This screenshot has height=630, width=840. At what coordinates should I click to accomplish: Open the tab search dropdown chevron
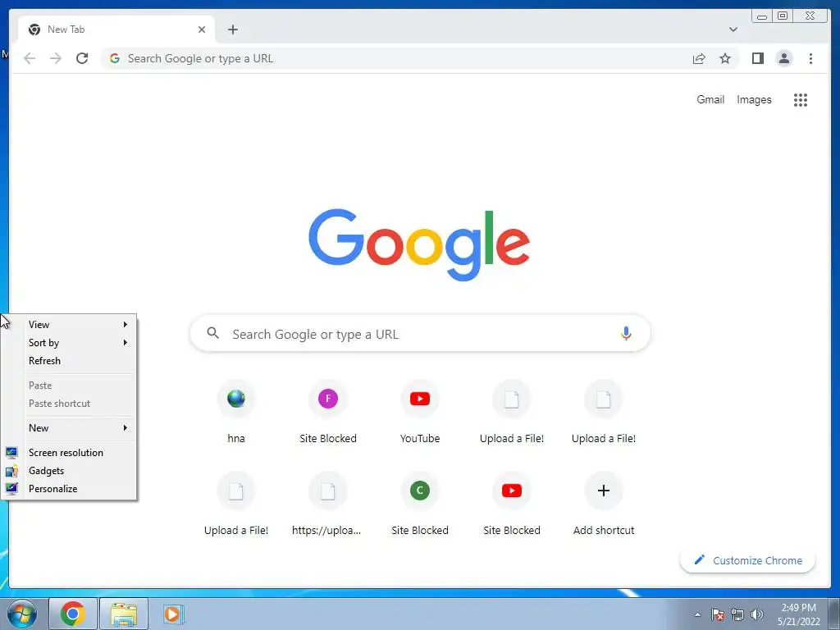[x=733, y=30]
